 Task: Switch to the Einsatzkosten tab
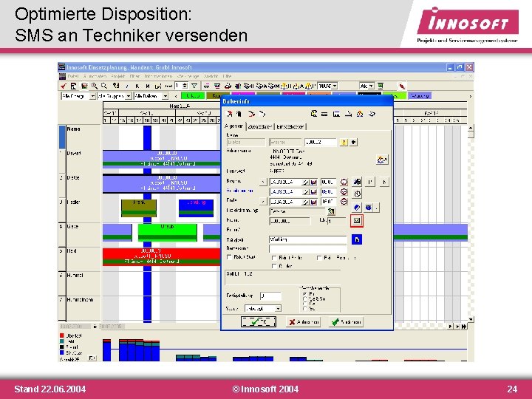(290, 126)
